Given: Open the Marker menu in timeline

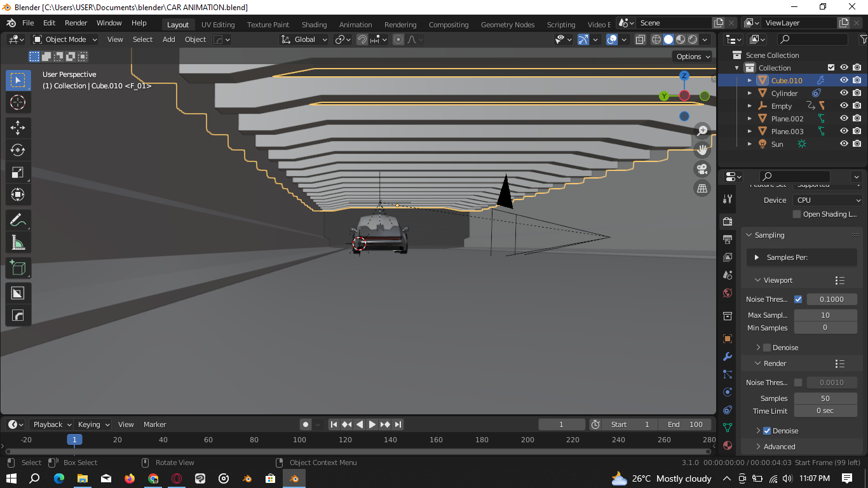Looking at the screenshot, I should click(x=154, y=424).
